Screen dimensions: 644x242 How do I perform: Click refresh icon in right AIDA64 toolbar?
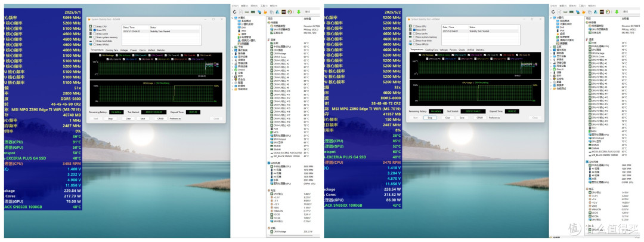coord(553,12)
